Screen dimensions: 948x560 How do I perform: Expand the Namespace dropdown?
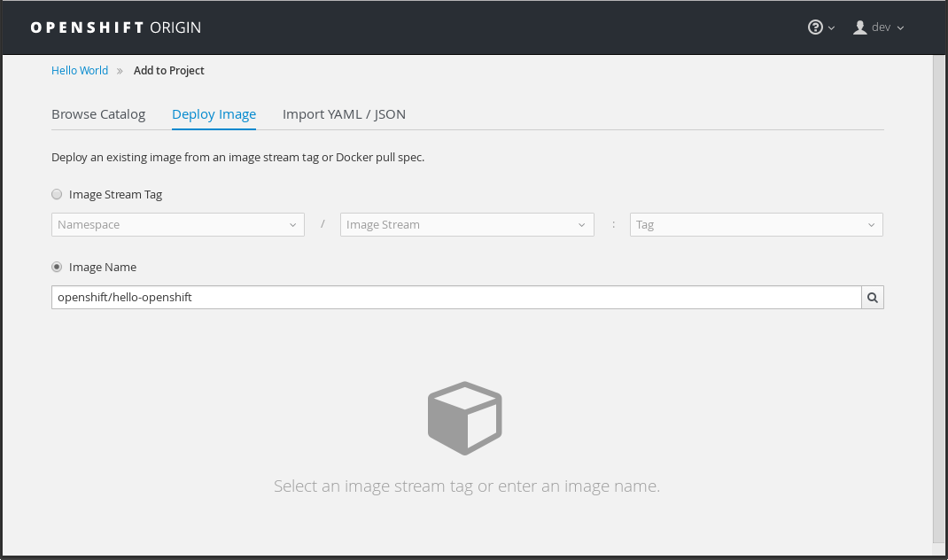click(x=178, y=224)
